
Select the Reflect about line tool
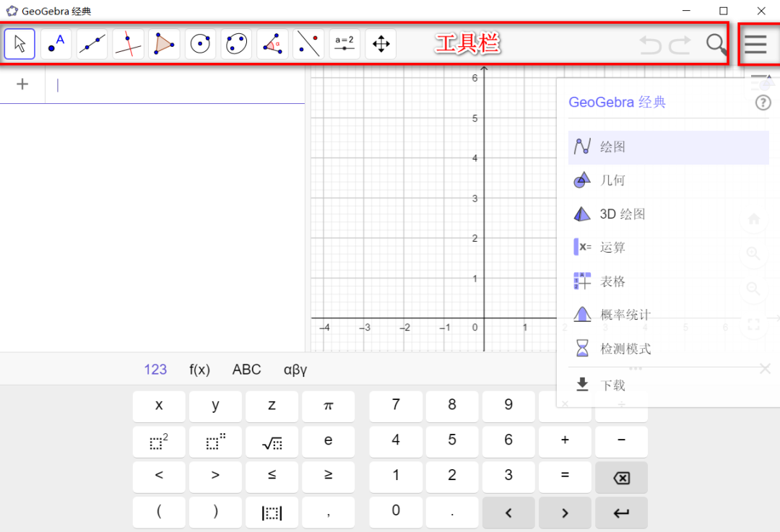point(308,44)
